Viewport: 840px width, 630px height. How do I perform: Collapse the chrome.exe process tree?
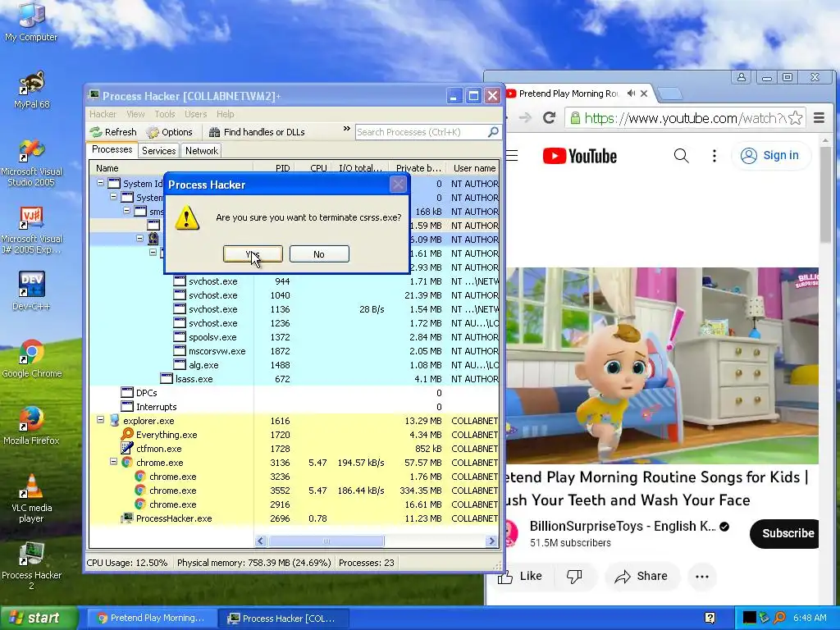(113, 462)
